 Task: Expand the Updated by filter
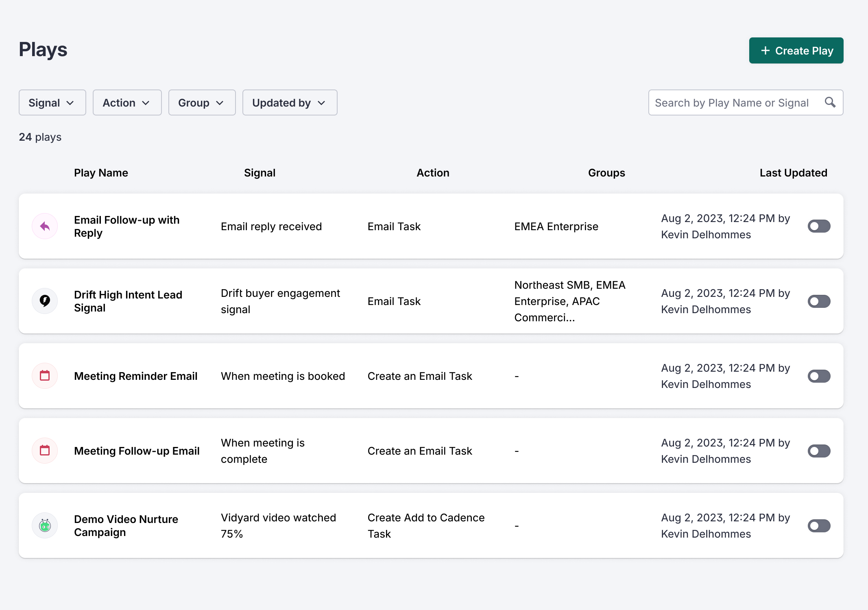click(290, 102)
